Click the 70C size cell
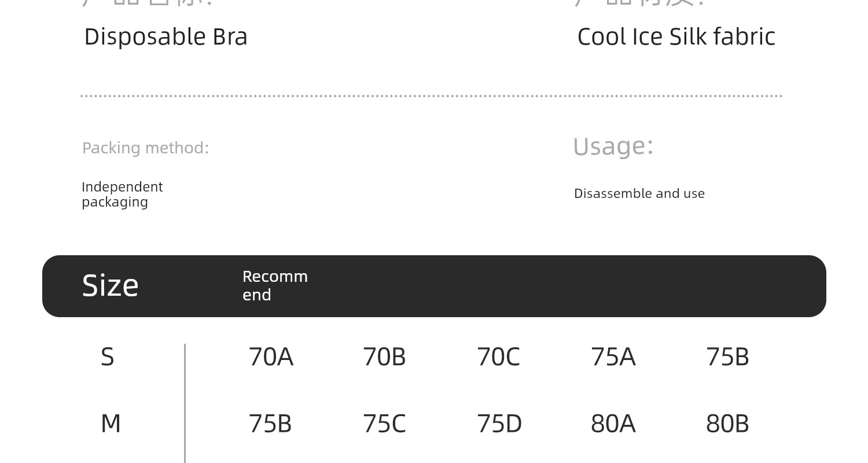The width and height of the screenshot is (868, 463). (x=498, y=357)
